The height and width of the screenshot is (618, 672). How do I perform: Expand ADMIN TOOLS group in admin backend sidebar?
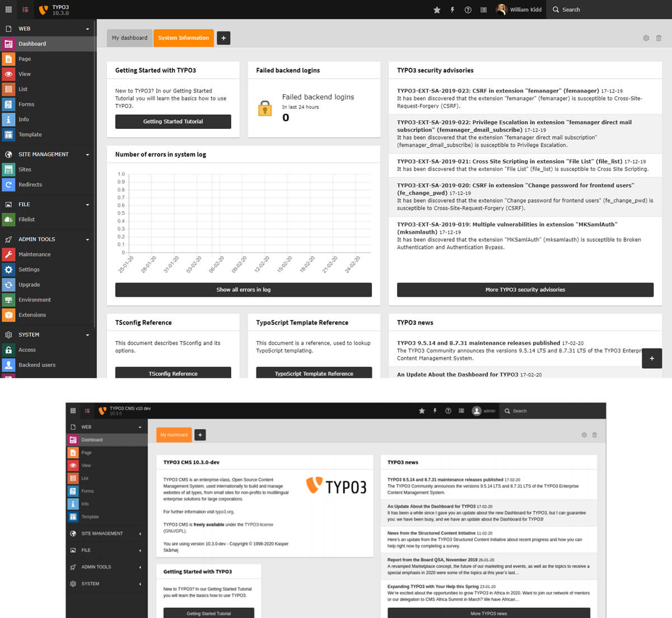pyautogui.click(x=106, y=567)
